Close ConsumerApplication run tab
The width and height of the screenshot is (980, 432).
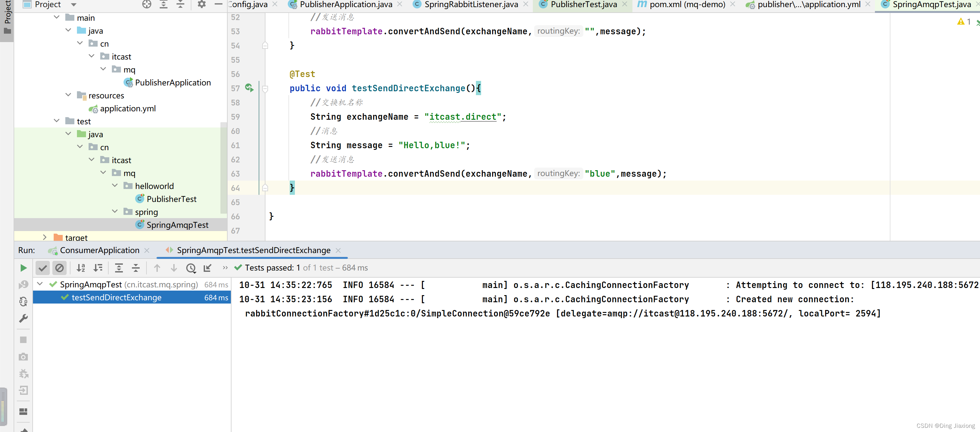(147, 250)
